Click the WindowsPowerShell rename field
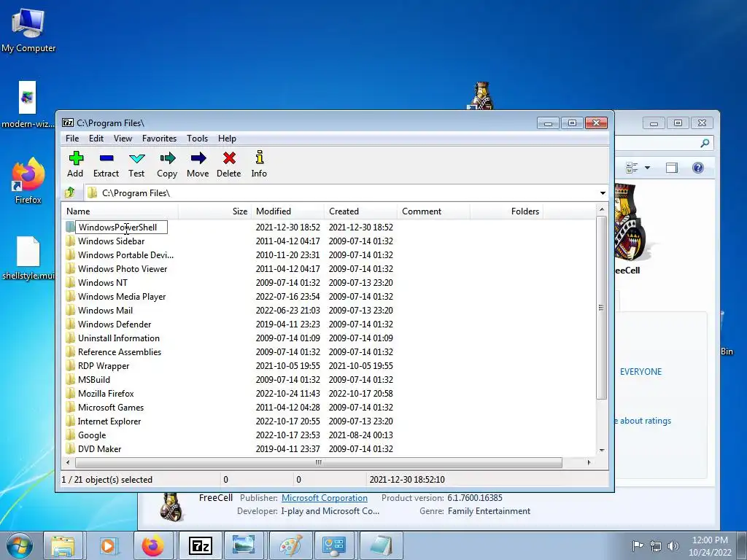 click(x=122, y=227)
